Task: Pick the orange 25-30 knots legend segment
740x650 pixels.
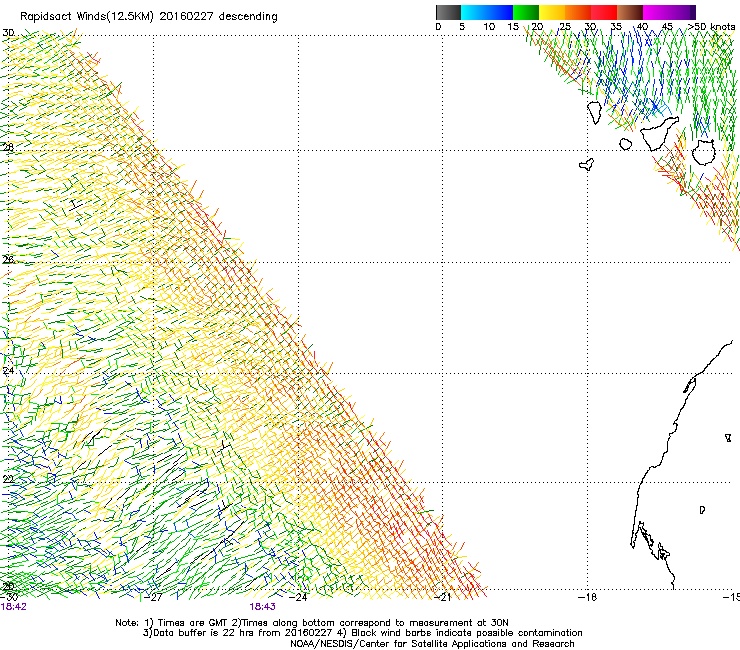Action: [x=578, y=12]
